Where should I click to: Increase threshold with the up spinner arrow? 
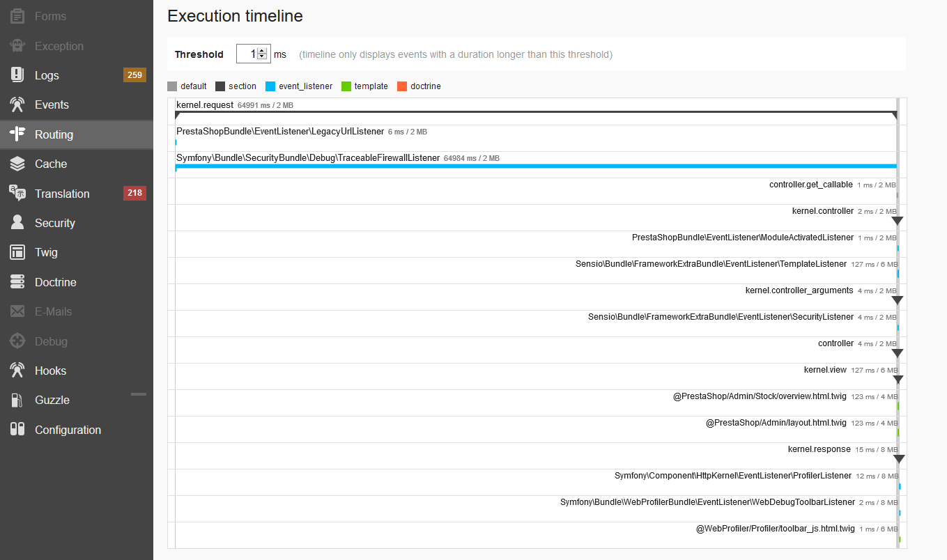click(x=262, y=51)
